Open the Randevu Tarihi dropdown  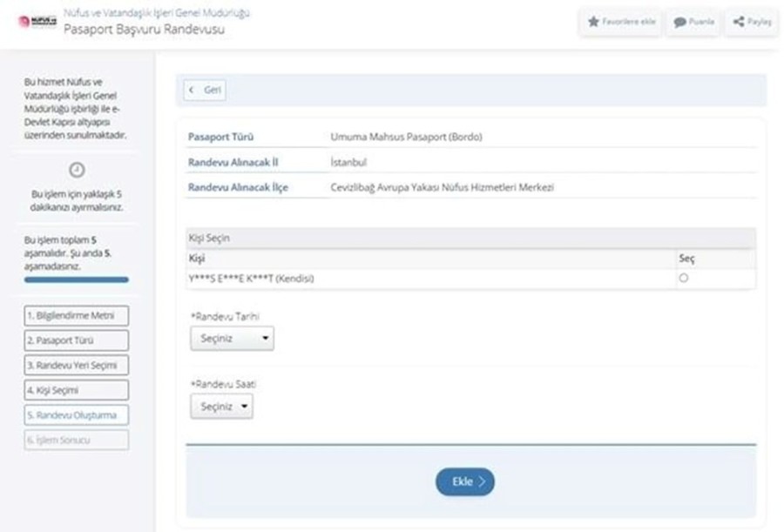(232, 338)
